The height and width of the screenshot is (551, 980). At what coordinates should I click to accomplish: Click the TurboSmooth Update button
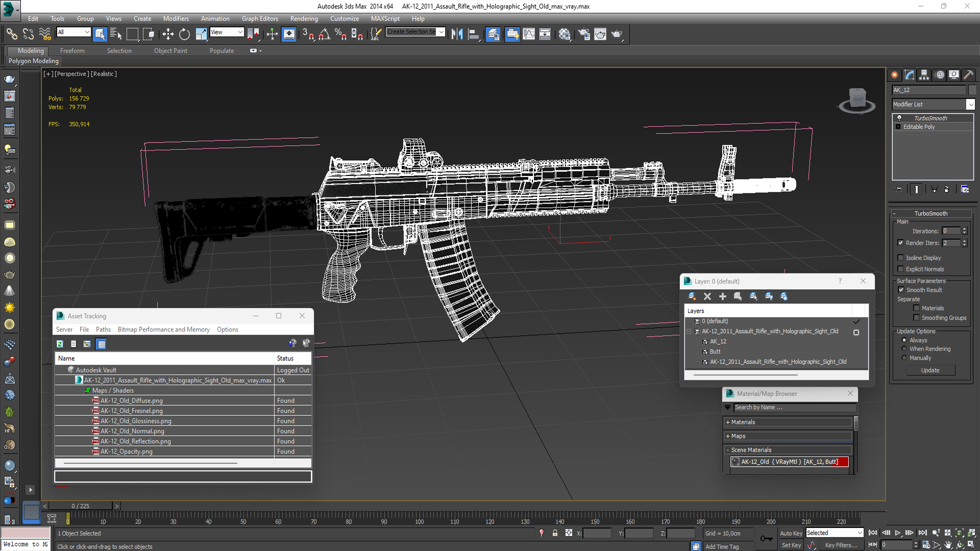[x=930, y=370]
